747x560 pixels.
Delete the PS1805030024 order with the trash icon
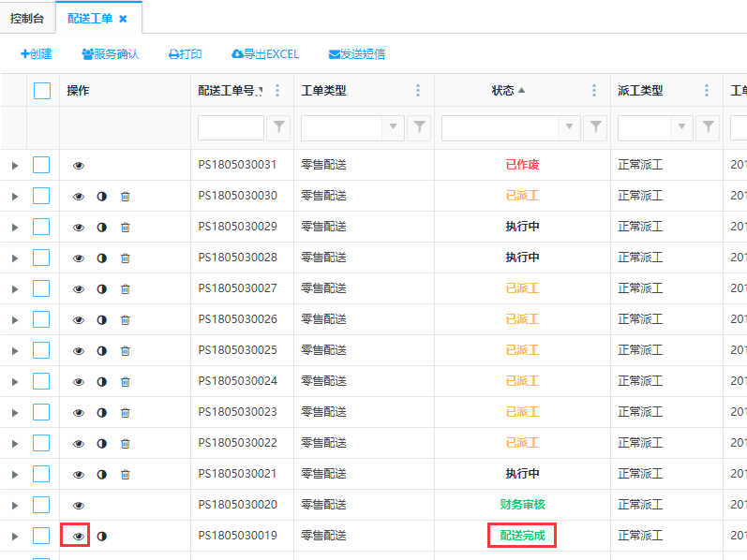click(x=126, y=382)
